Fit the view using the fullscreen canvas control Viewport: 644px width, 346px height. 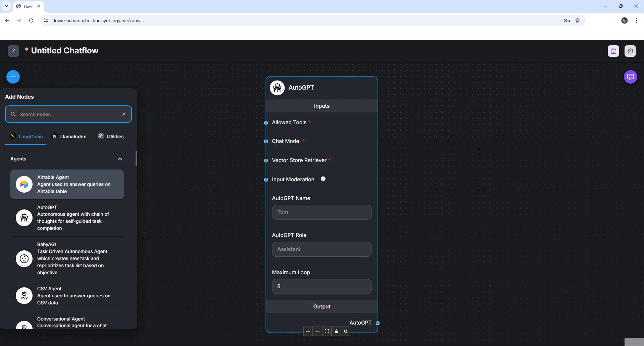[327, 331]
